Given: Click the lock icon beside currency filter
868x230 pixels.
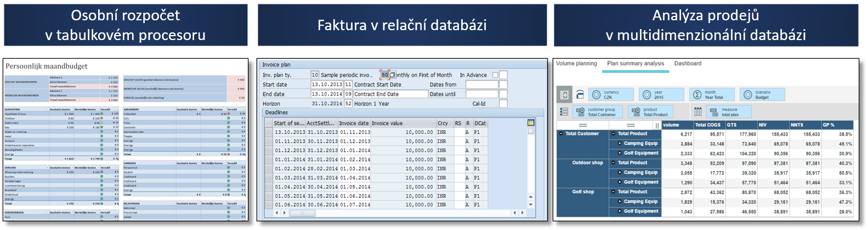Looking at the screenshot, I should coord(580,94).
